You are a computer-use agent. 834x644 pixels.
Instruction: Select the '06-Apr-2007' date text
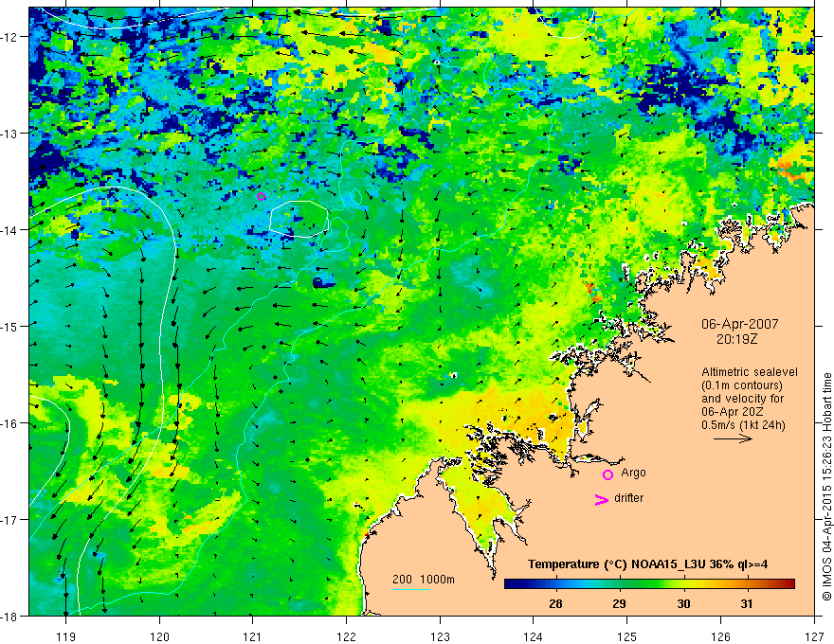(x=740, y=324)
